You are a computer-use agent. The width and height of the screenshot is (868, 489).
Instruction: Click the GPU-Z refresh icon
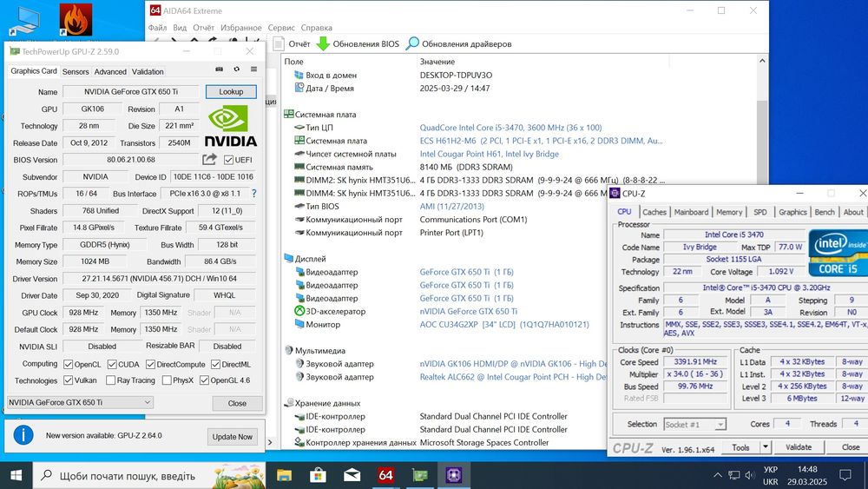236,69
